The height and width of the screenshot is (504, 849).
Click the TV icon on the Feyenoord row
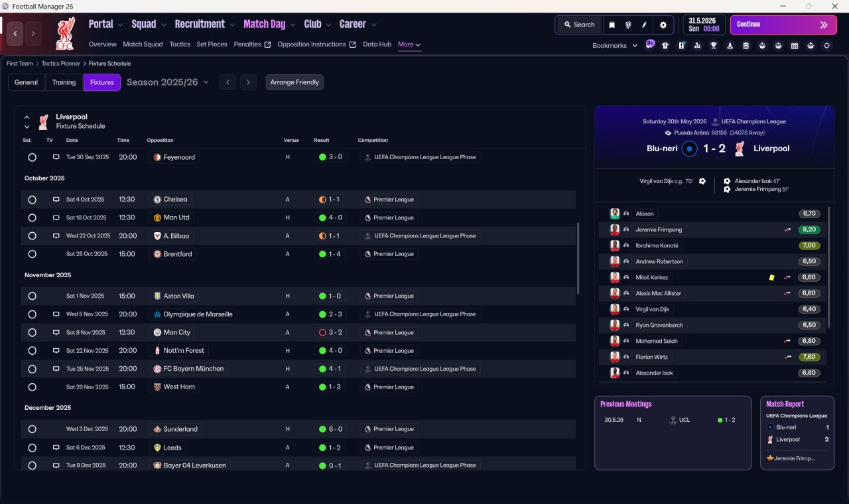(x=56, y=157)
